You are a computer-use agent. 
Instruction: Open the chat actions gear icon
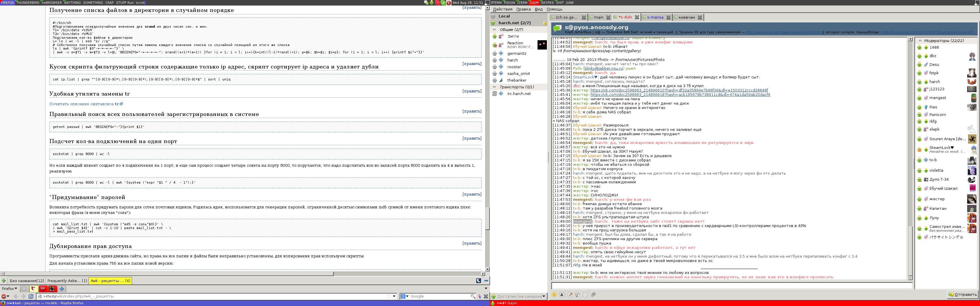point(593,295)
